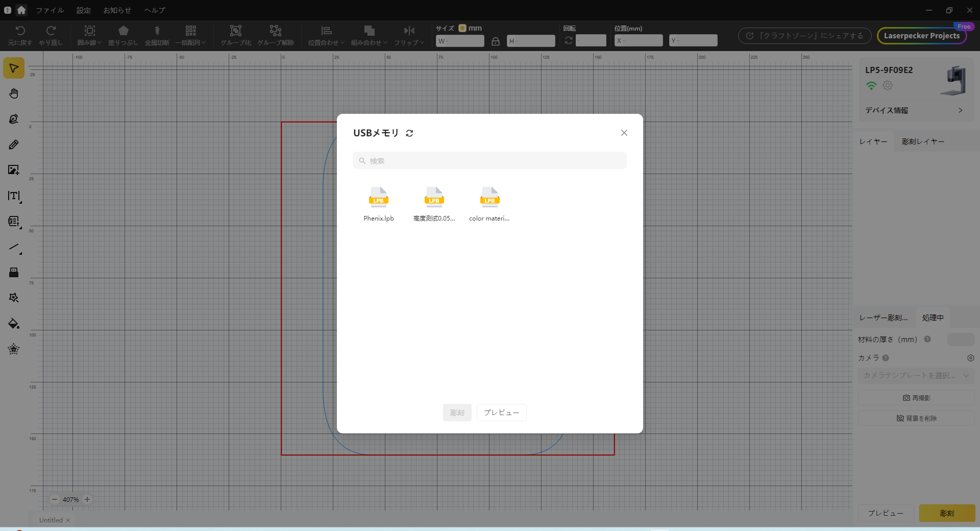Open camera settings hexagon icon
This screenshot has width=980, height=531.
(971, 358)
